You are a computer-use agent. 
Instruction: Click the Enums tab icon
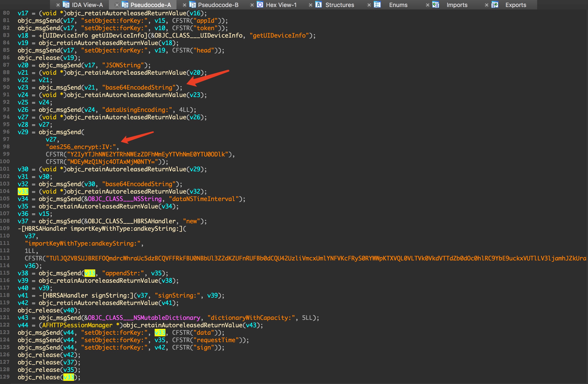click(377, 5)
